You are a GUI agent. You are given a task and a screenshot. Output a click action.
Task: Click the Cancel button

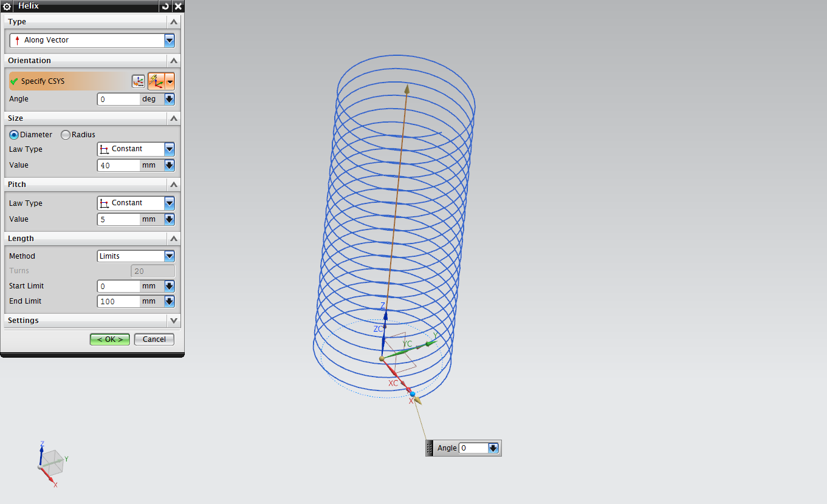(x=154, y=339)
